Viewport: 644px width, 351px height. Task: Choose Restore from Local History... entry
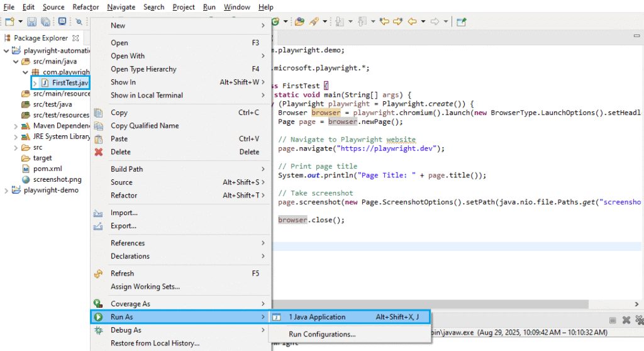(180, 343)
